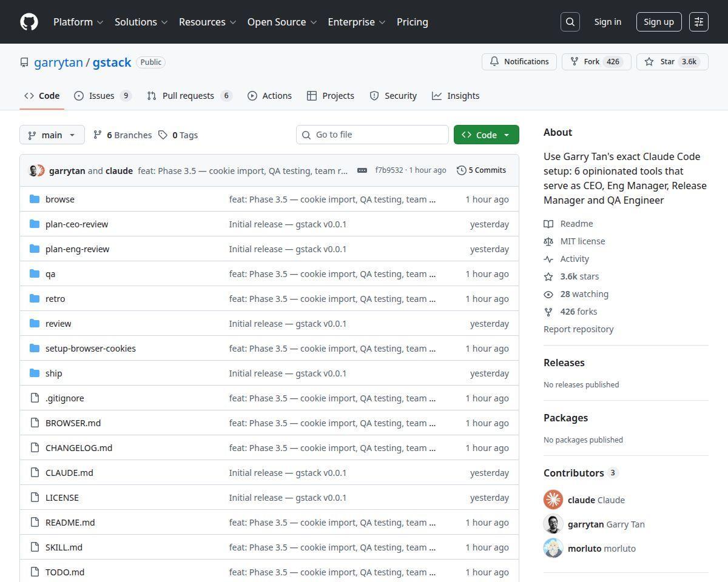The height and width of the screenshot is (582, 728).
Task: Click the Readme book icon
Action: pos(548,224)
